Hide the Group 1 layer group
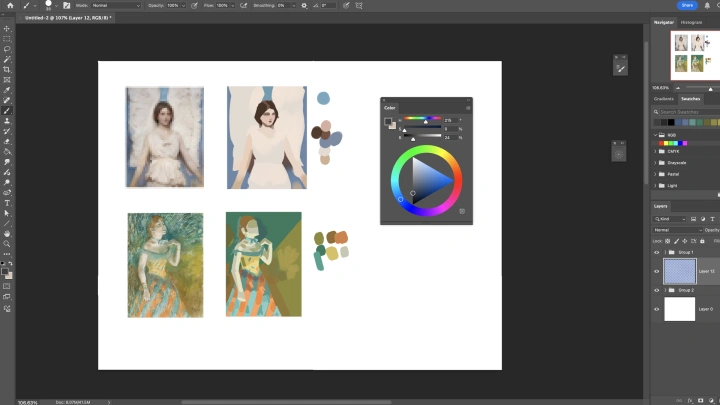 657,253
